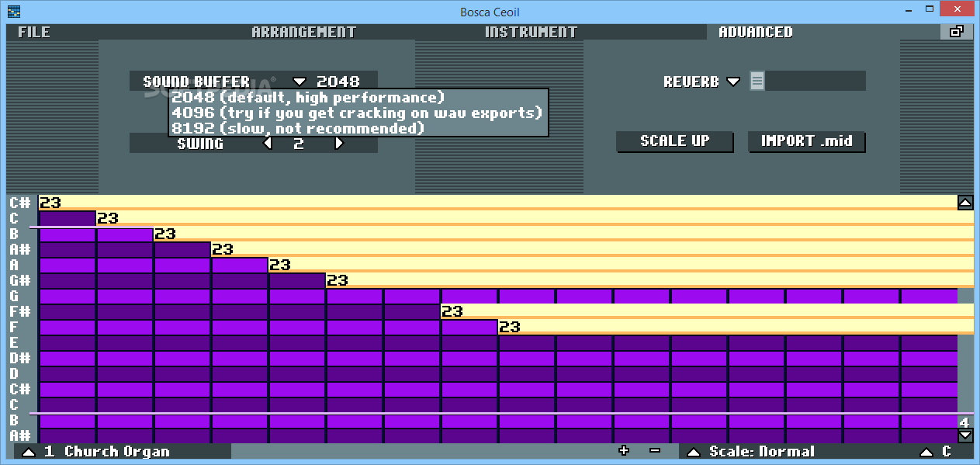Image resolution: width=980 pixels, height=465 pixels.
Task: Increase swing with the right arrow
Action: click(338, 143)
